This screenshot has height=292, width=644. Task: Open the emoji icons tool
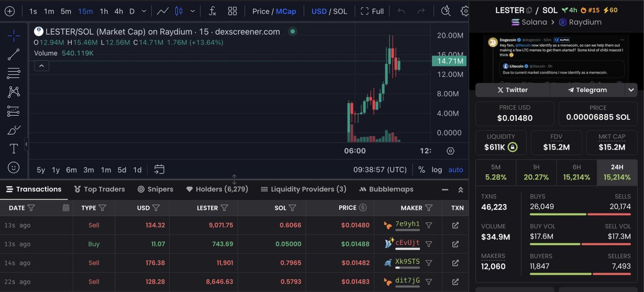tap(14, 167)
